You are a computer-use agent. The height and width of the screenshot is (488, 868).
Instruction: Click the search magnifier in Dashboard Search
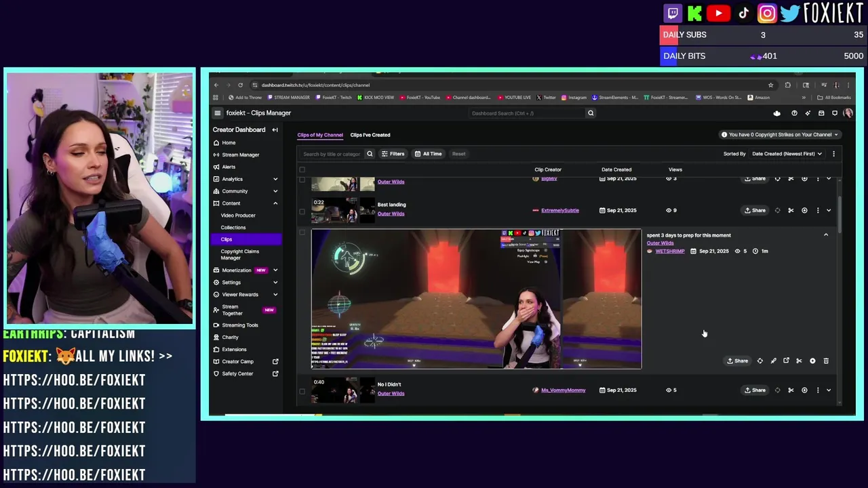click(x=591, y=113)
